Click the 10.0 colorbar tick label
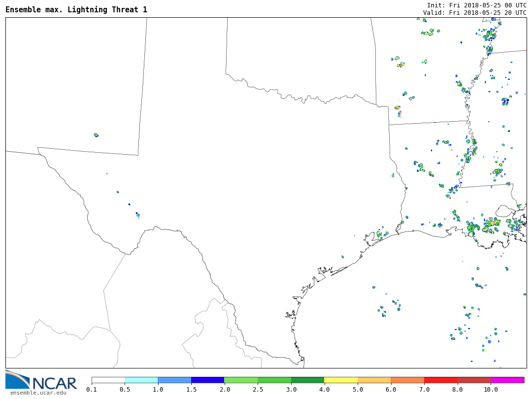The image size is (532, 399). 491,390
